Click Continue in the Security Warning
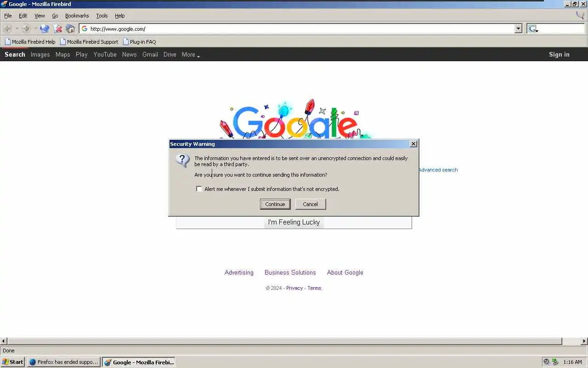Viewport: 588px width, 368px height. coord(275,204)
